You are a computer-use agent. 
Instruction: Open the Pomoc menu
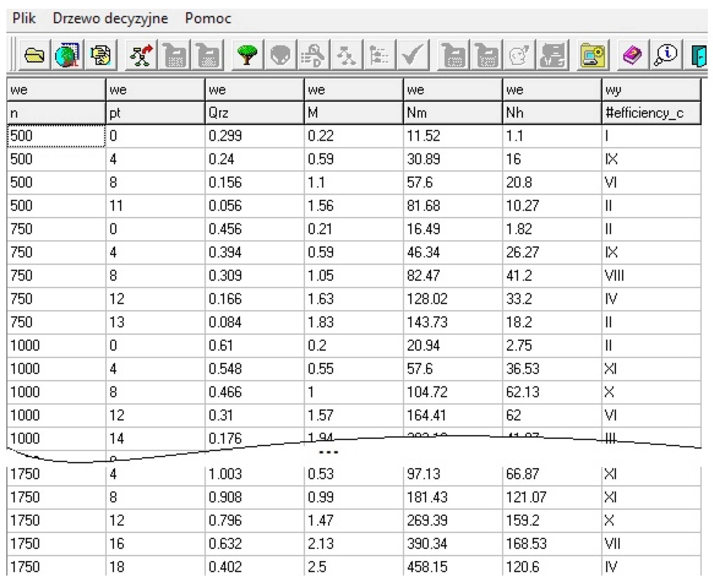208,18
